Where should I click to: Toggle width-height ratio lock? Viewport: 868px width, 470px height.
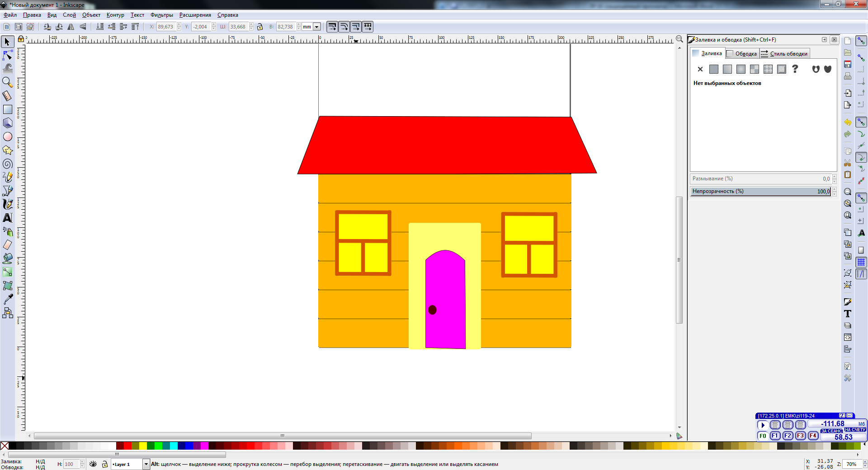(x=260, y=27)
